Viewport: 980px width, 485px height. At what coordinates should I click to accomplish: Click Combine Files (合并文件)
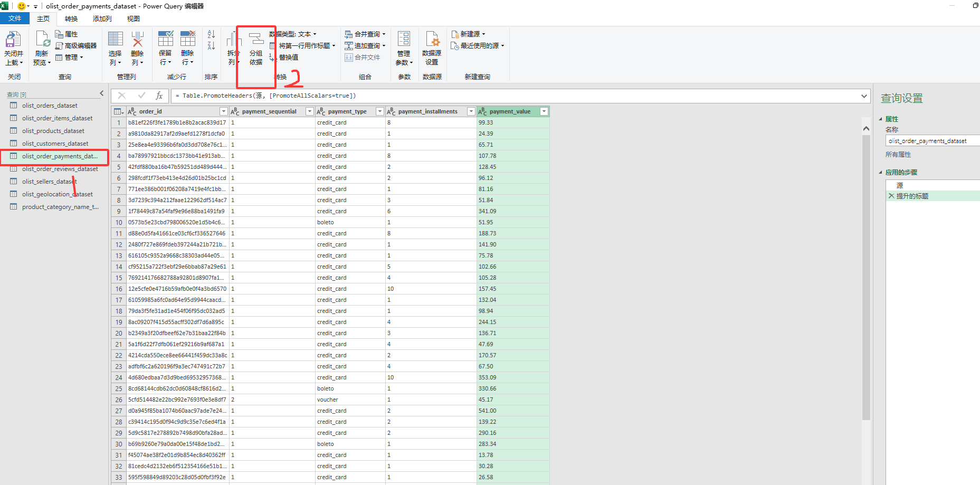(363, 58)
